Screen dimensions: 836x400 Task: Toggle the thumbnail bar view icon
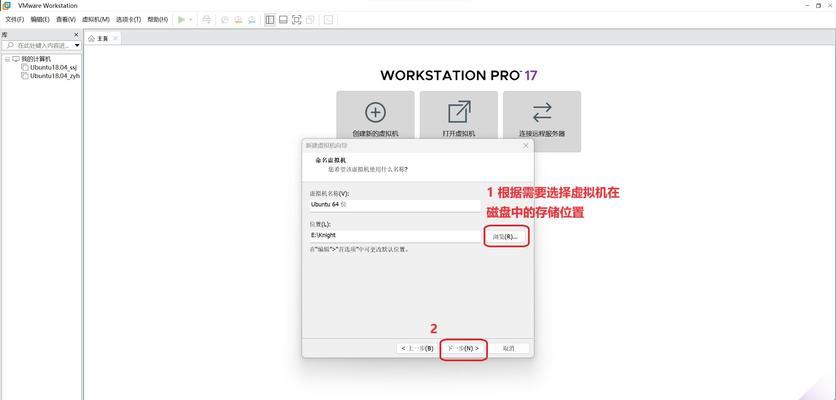(283, 20)
